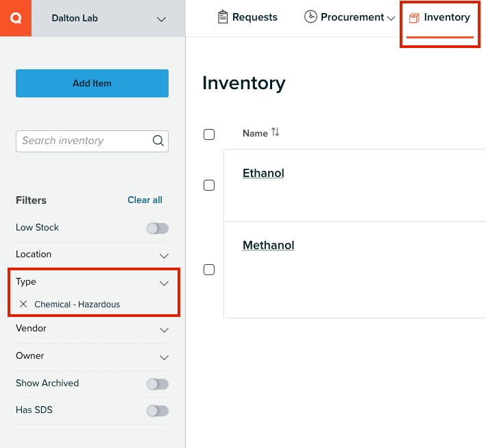
Task: Open the Dalton Lab switcher dropdown
Action: pos(161,19)
